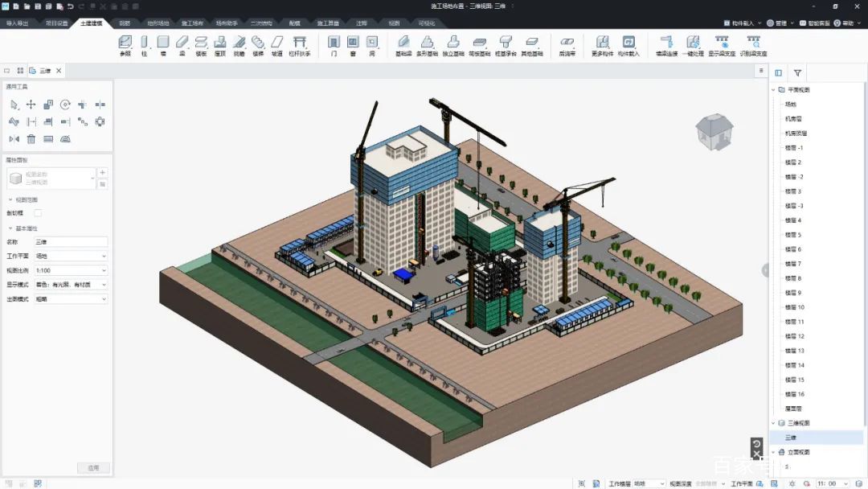
Task: Switch to Import/Export (导入导出) tab
Action: pos(17,23)
